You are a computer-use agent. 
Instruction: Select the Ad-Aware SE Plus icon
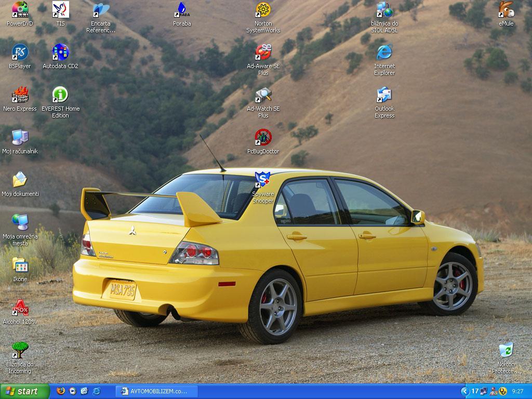(x=263, y=60)
